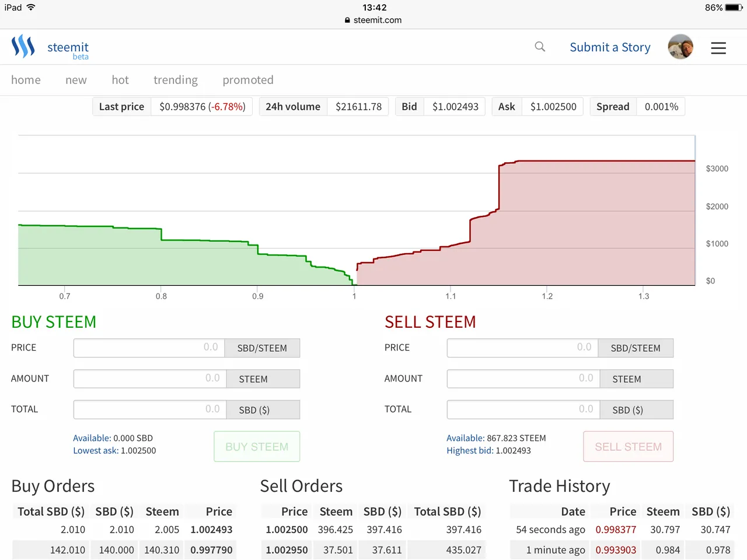Click the Buy Steem AMOUNT input field
747x560 pixels.
pyautogui.click(x=149, y=379)
